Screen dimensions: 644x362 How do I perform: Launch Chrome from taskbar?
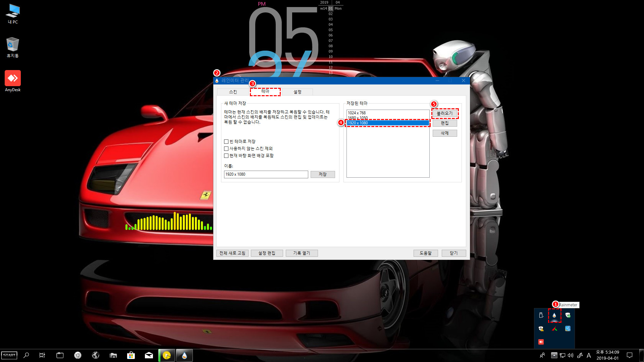pos(78,355)
